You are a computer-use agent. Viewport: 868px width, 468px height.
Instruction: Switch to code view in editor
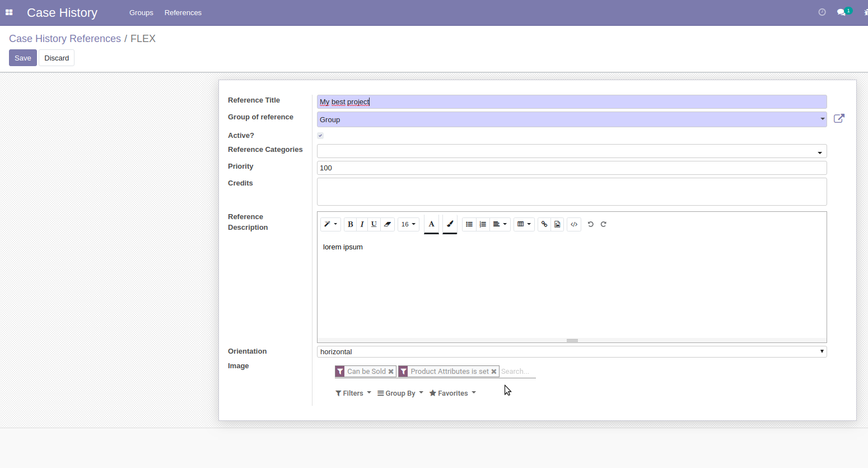click(574, 224)
